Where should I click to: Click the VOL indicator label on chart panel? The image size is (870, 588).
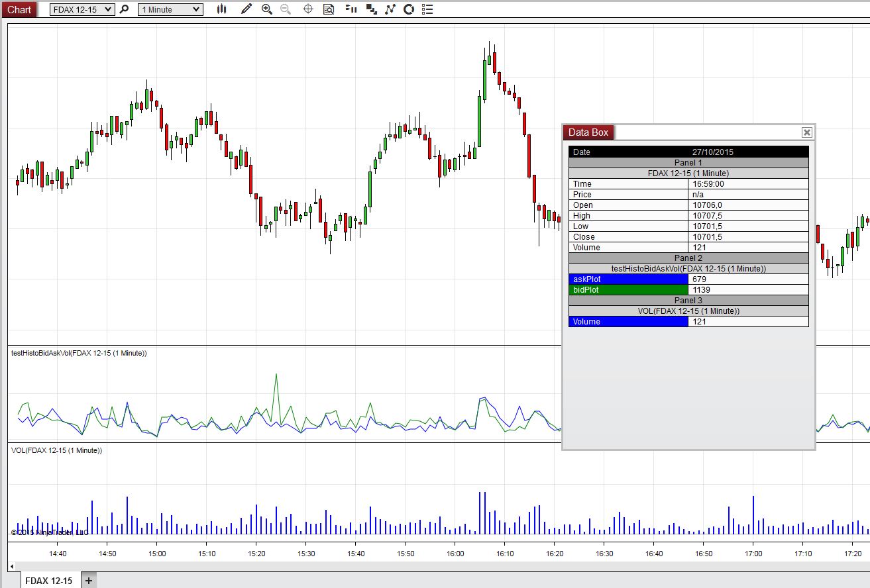coord(57,450)
